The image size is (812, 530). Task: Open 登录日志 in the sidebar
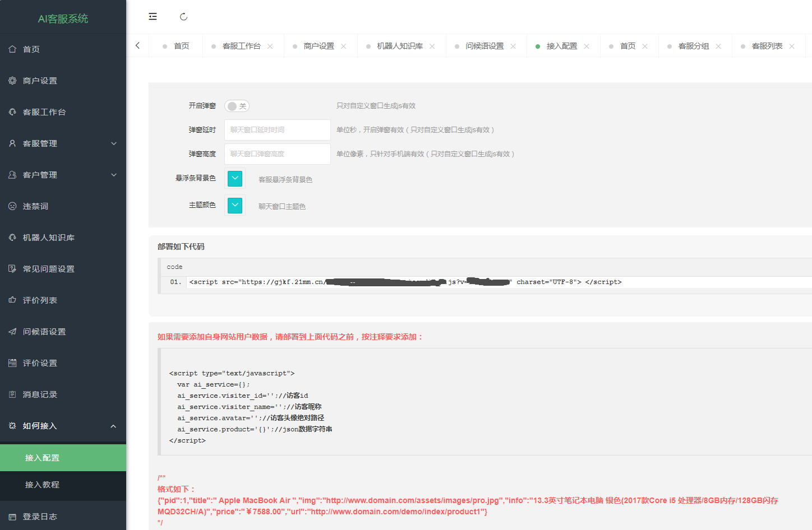point(63,517)
